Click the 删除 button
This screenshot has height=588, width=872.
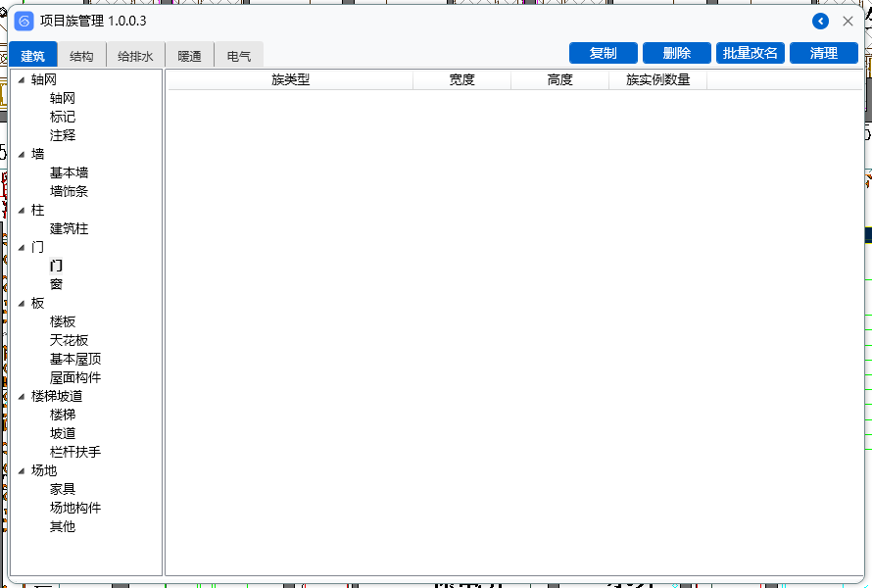pyautogui.click(x=677, y=53)
